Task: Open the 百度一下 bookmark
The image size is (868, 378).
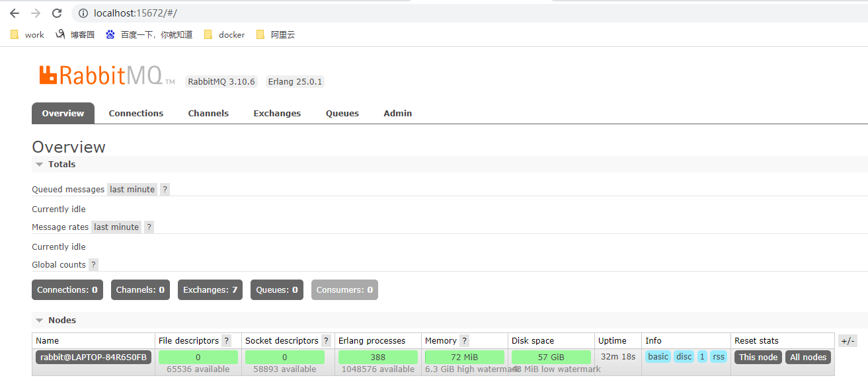Action: tap(149, 35)
